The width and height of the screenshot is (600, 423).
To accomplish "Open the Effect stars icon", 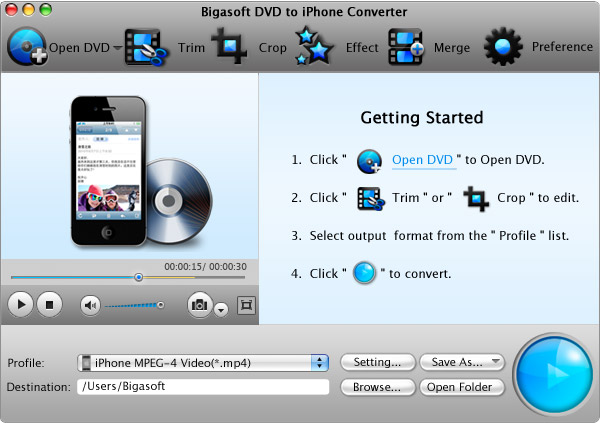I will [314, 46].
